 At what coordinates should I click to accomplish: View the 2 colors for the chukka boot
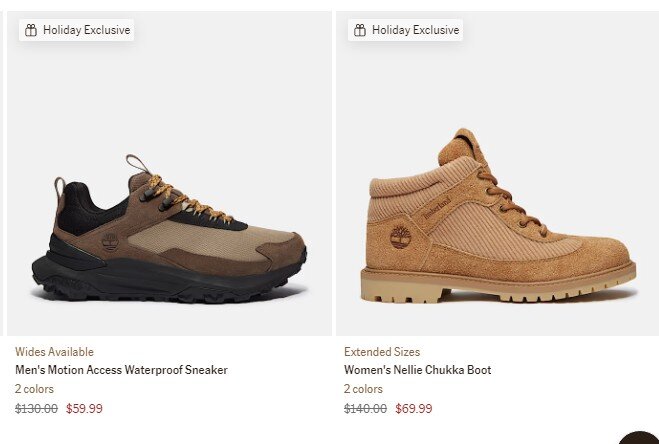click(363, 389)
